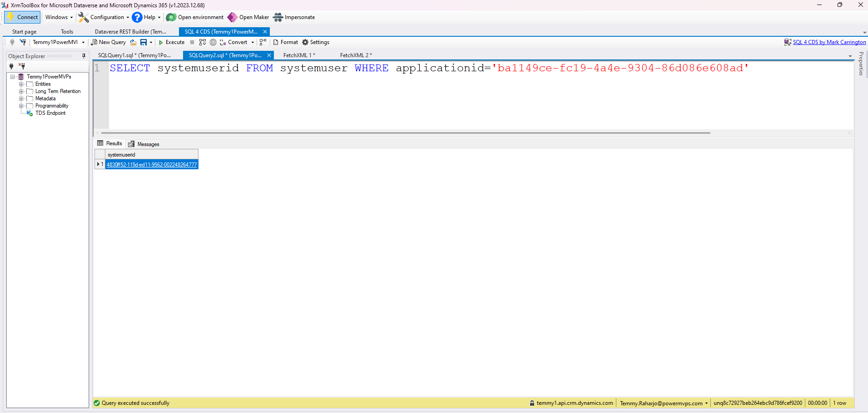Select the Entities folder item
Viewport: 868px width, 413px height.
(x=43, y=84)
